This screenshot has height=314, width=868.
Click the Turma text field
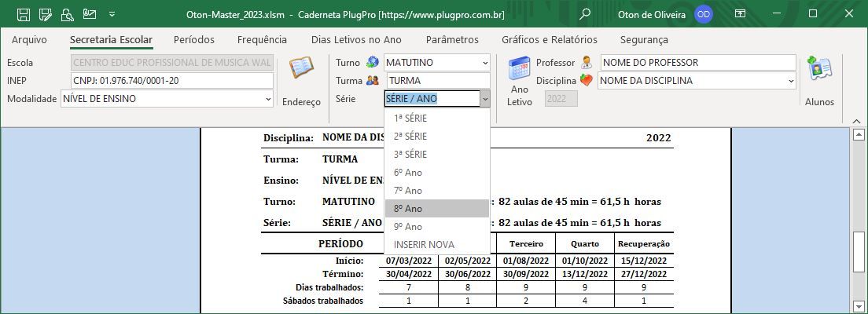click(436, 81)
